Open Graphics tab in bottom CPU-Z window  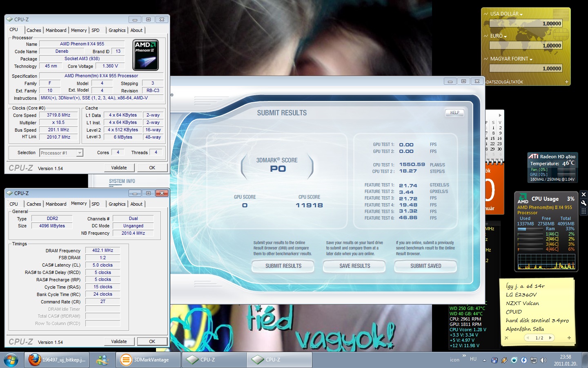pyautogui.click(x=117, y=204)
